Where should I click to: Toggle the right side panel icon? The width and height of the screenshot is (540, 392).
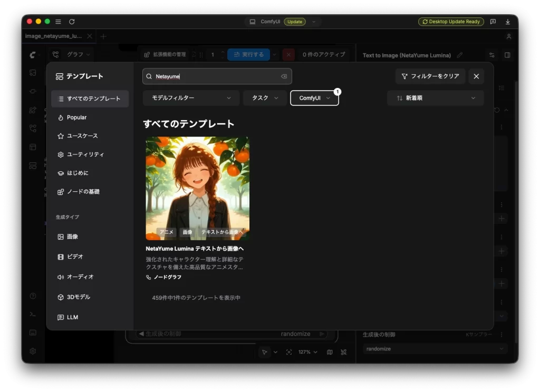(x=507, y=55)
